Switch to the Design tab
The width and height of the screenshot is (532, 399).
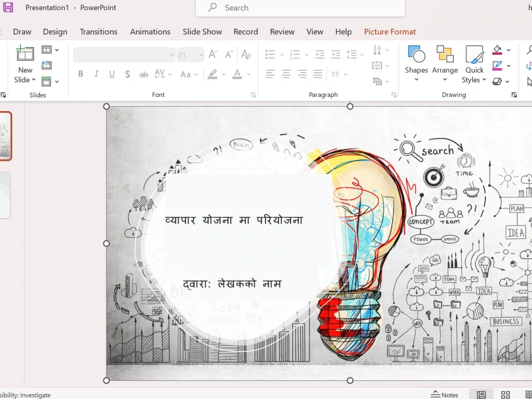tap(55, 31)
